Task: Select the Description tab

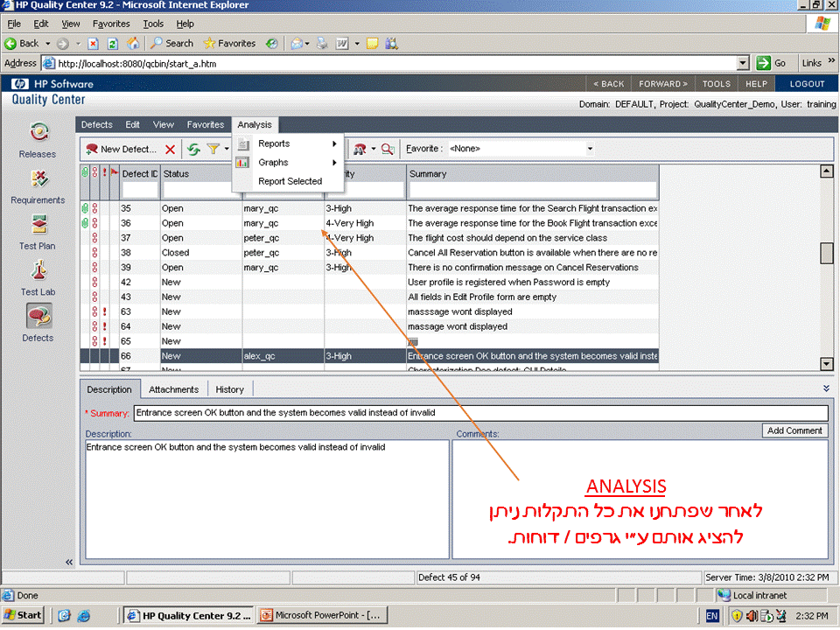Action: tap(110, 390)
